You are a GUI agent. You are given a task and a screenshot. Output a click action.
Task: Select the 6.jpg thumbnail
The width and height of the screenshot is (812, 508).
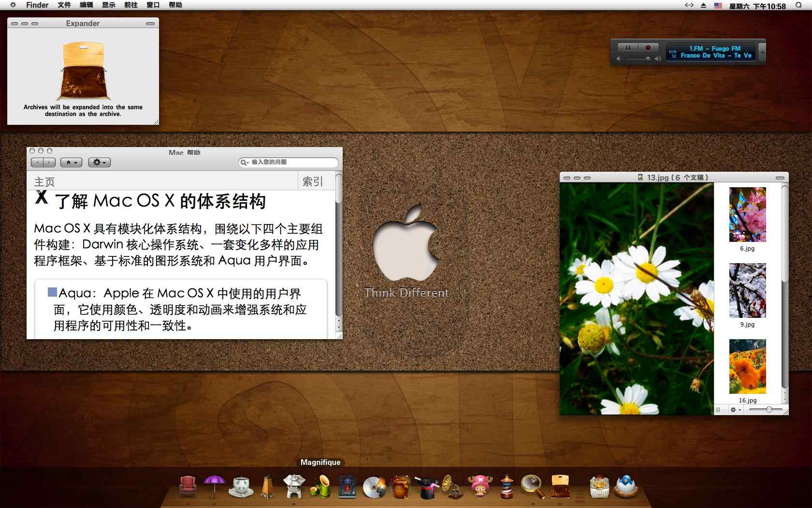[x=747, y=214]
